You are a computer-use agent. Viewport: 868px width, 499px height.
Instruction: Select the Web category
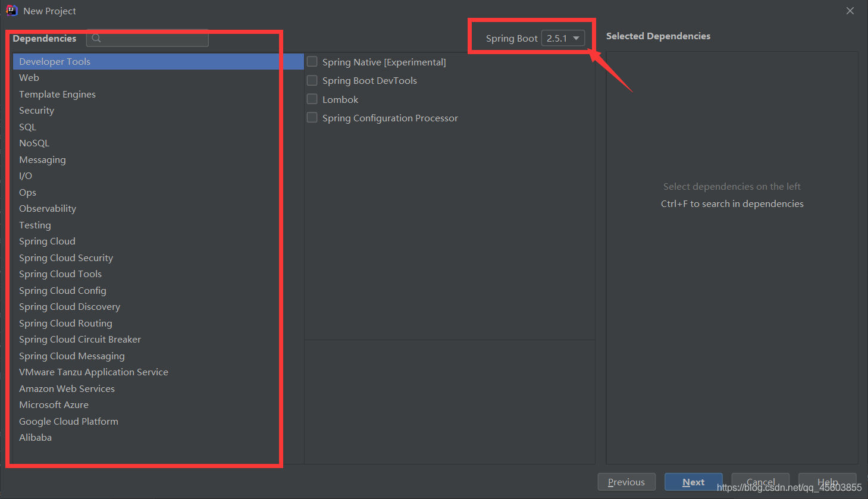click(158, 78)
